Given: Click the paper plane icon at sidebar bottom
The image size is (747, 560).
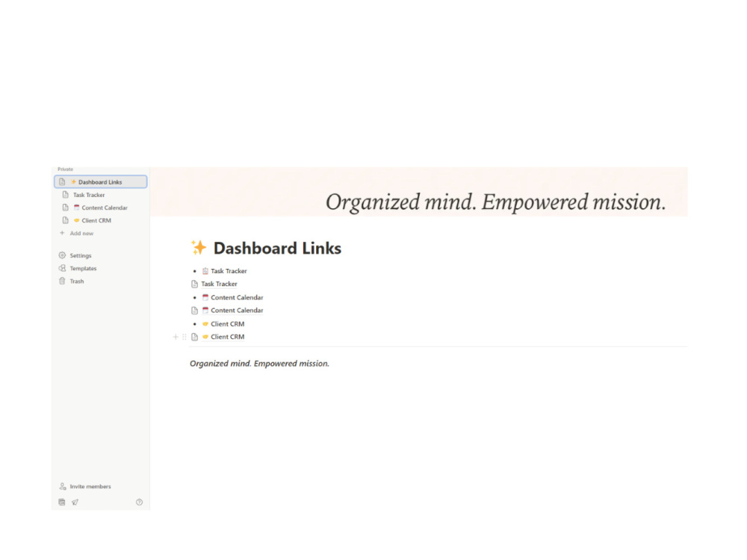Looking at the screenshot, I should tap(75, 502).
